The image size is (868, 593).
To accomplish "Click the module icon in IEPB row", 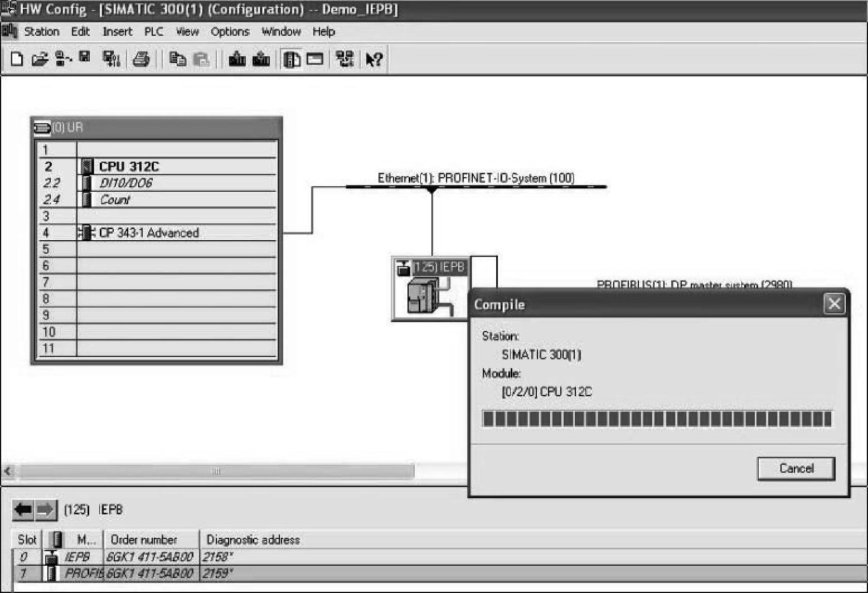I will point(52,557).
